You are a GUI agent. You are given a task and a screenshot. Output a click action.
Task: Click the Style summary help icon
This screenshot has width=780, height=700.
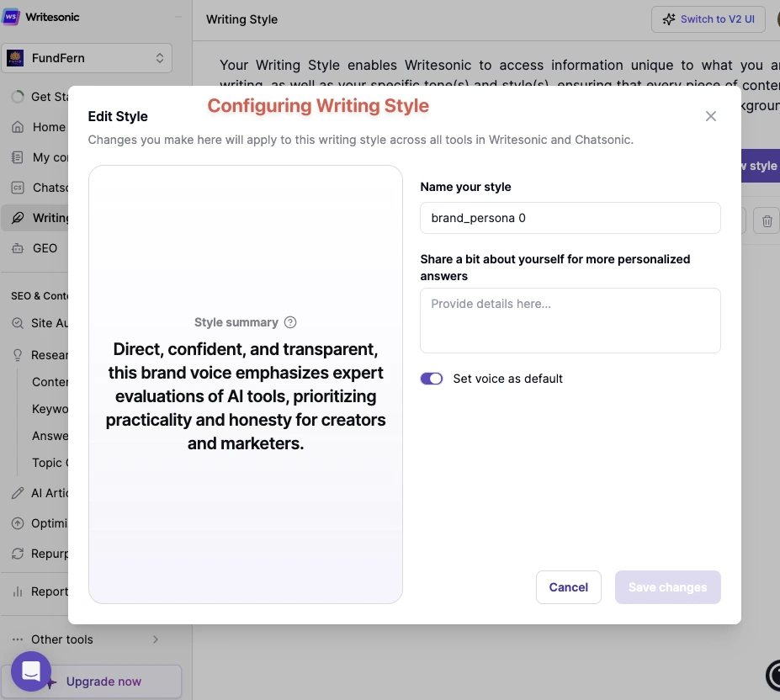290,322
